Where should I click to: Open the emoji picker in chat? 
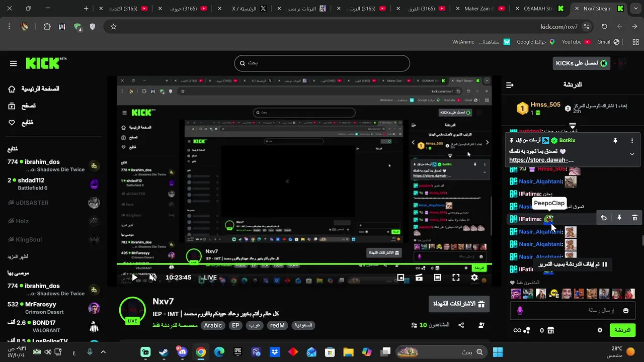click(626, 311)
